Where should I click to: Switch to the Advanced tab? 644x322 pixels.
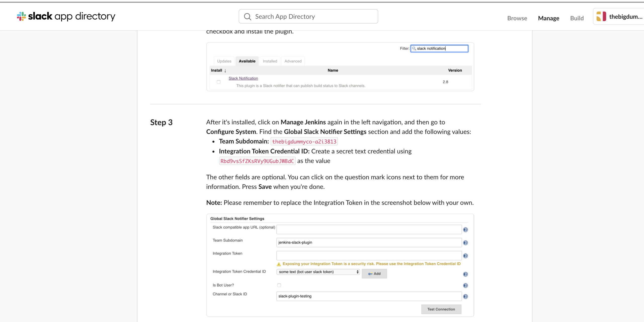(x=293, y=61)
